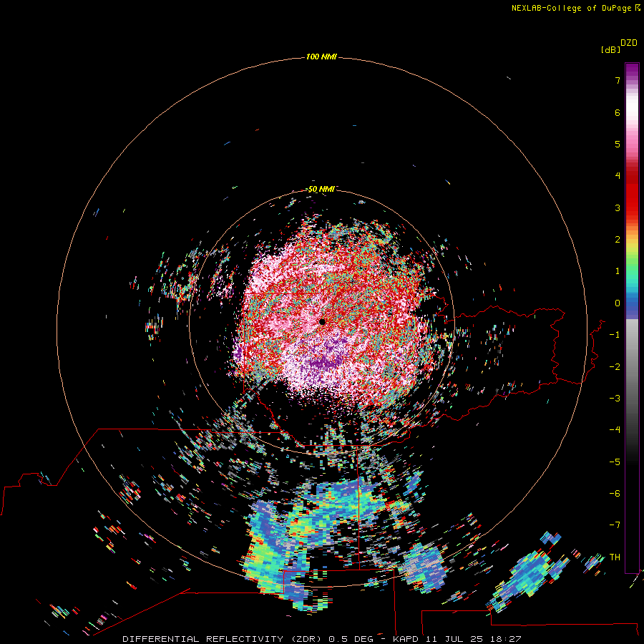
Task: Click the black radar site dot at center
Action: [x=322, y=321]
